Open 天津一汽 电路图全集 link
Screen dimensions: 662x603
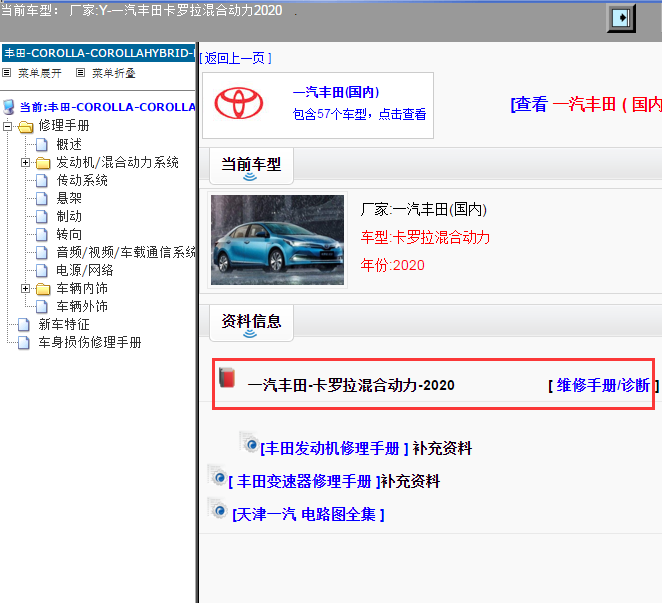coord(308,514)
